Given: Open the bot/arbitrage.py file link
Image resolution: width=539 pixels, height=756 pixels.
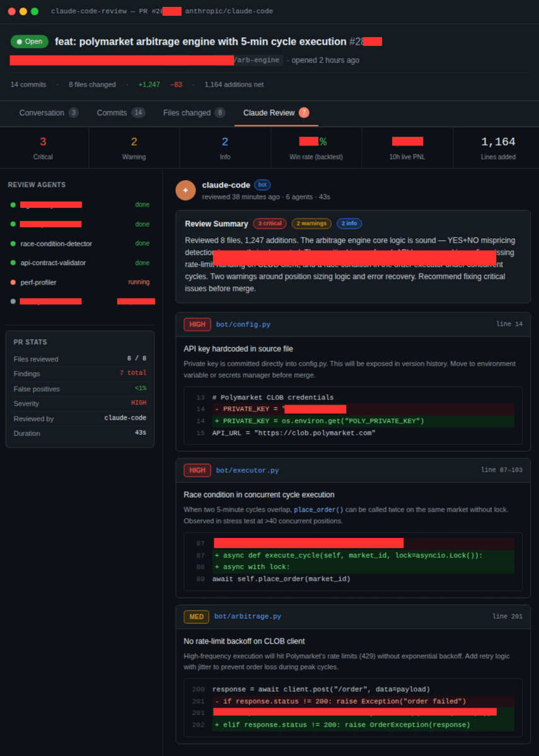Looking at the screenshot, I should tap(248, 617).
